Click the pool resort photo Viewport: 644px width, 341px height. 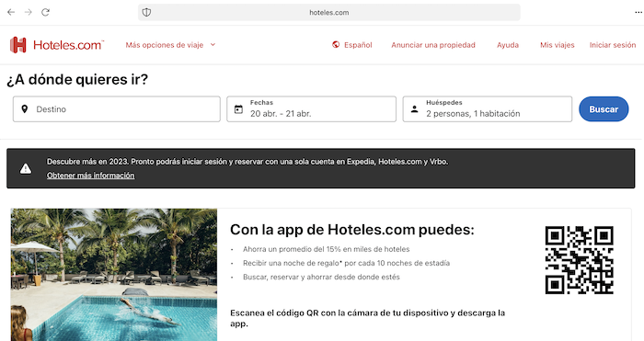point(114,275)
